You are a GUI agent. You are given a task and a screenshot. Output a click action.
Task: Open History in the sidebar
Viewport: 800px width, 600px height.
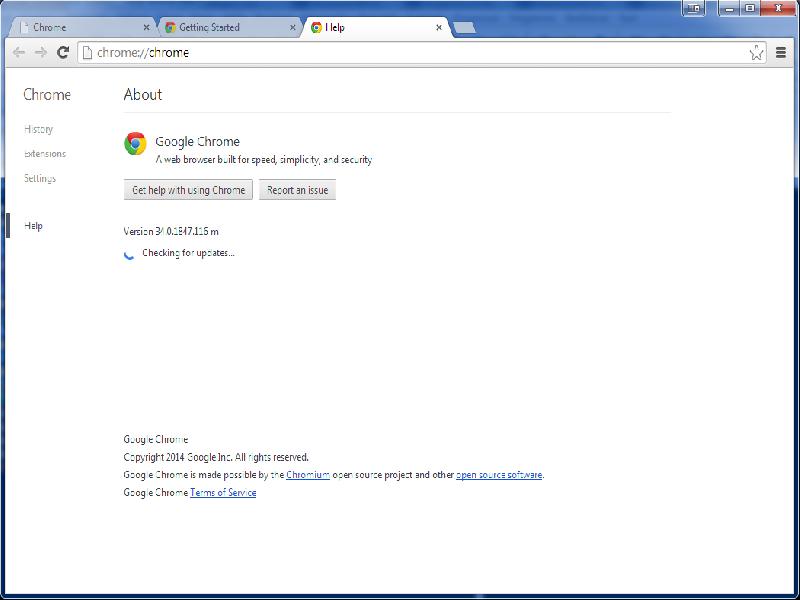tap(38, 129)
